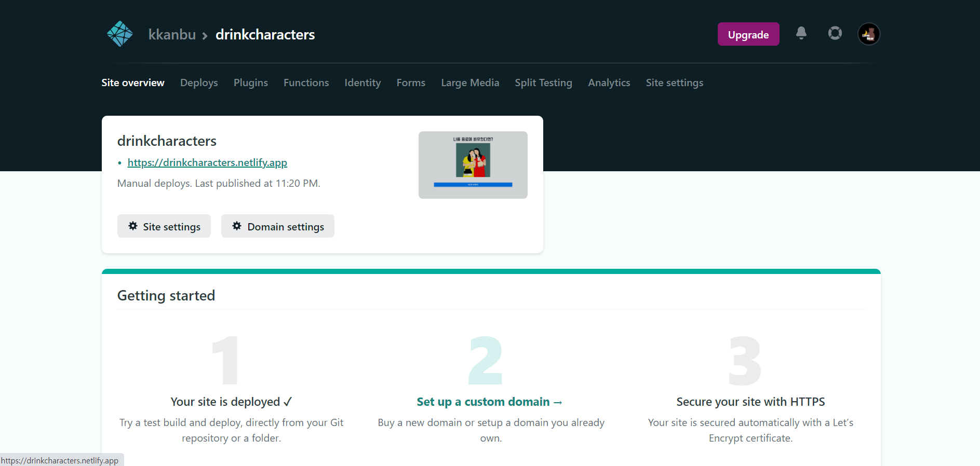Viewport: 980px width, 466px height.
Task: Follow Set up a custom domain link
Action: coord(490,402)
